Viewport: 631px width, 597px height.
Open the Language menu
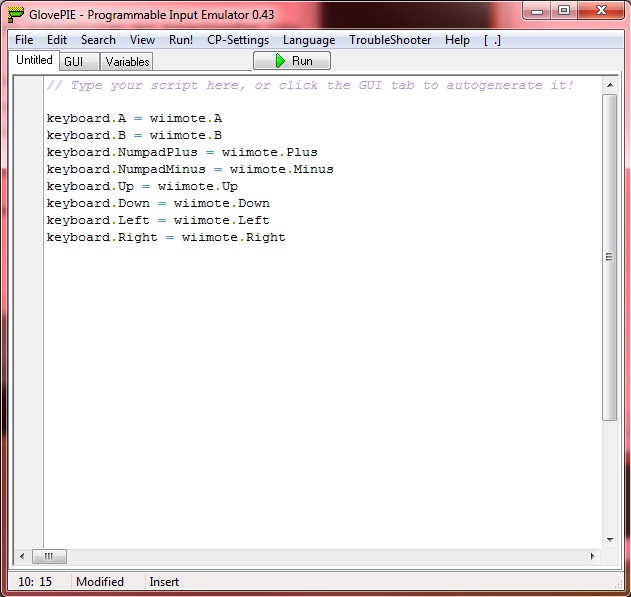(309, 40)
